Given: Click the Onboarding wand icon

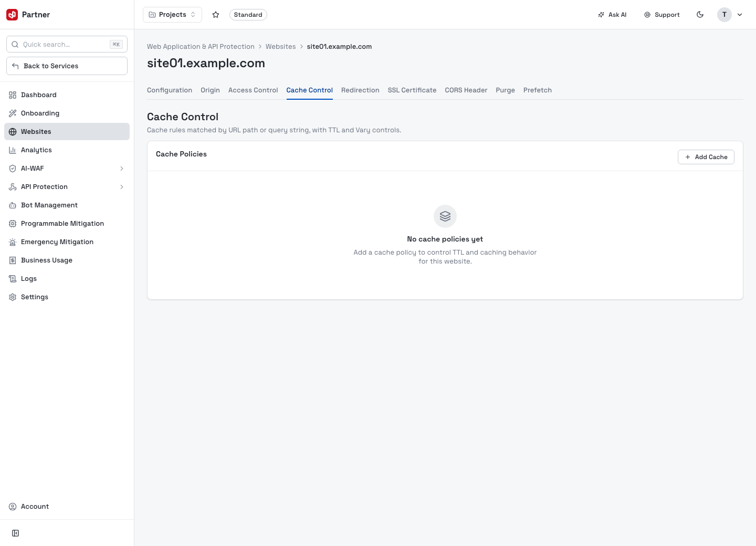Looking at the screenshot, I should (13, 113).
